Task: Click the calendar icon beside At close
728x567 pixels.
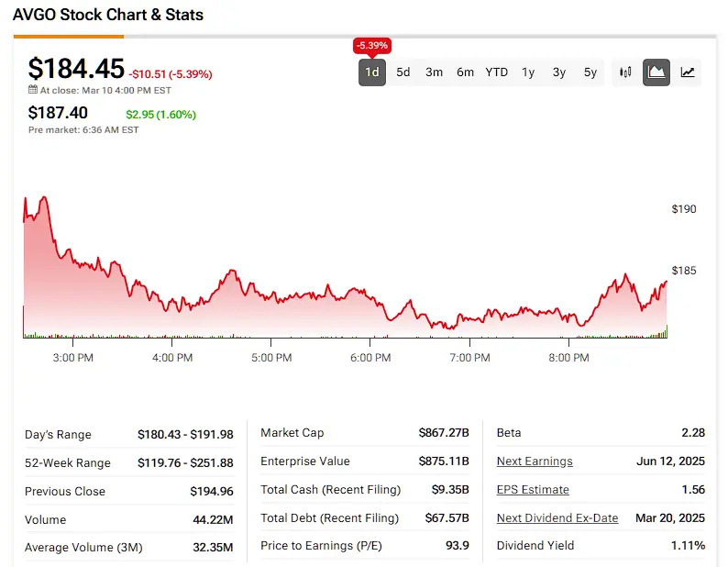Action: pos(32,90)
